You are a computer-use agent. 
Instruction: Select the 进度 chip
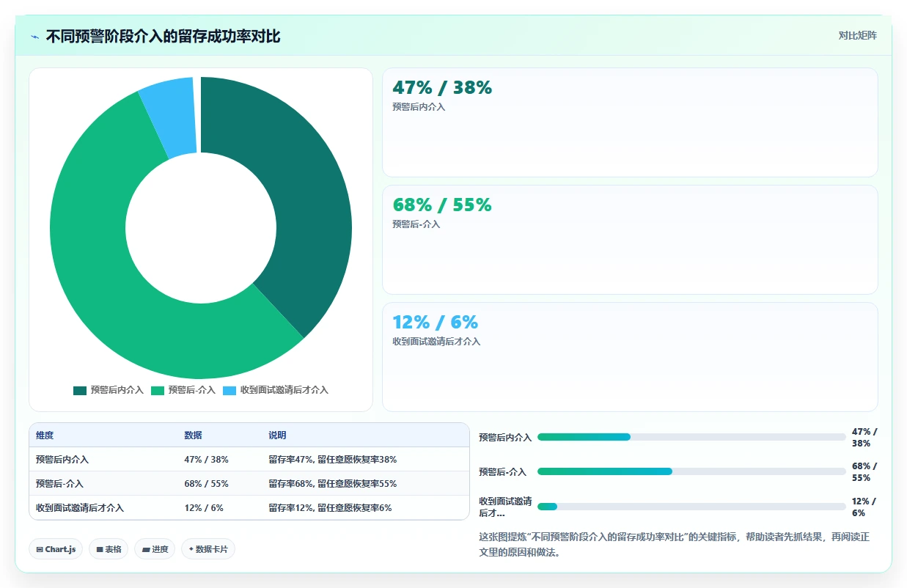click(x=155, y=549)
